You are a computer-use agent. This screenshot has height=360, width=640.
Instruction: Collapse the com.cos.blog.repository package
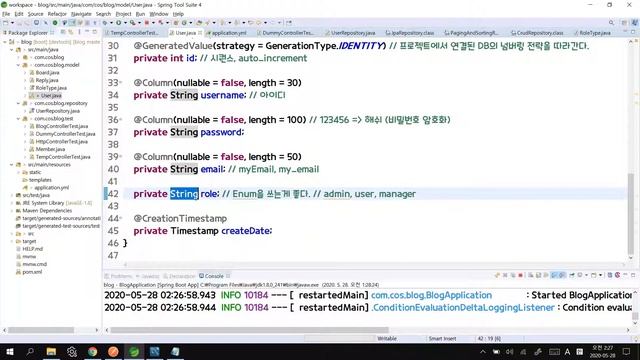coord(19,103)
